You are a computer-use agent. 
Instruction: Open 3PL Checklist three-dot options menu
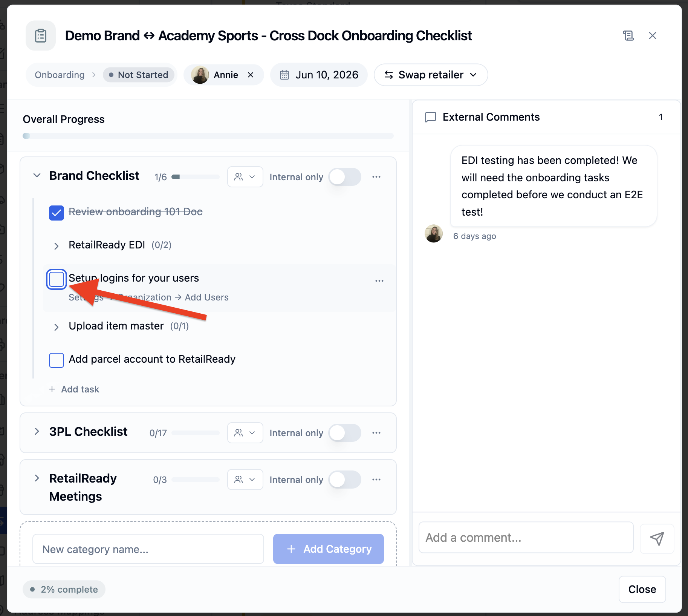pyautogui.click(x=376, y=433)
